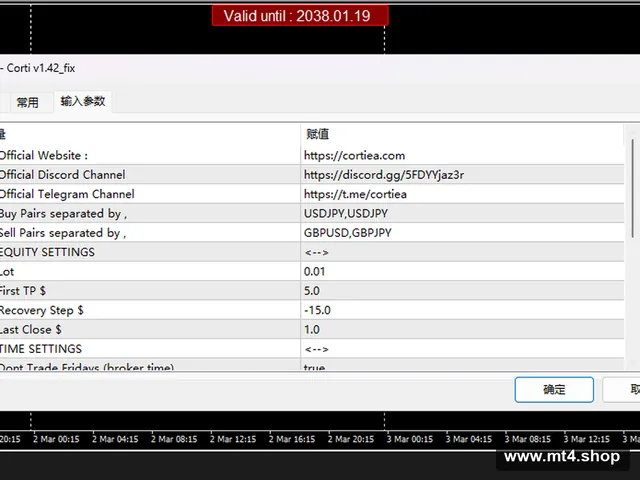Image resolution: width=640 pixels, height=480 pixels.
Task: Click the 2 Mar 12:15 time axis label
Action: click(x=233, y=440)
